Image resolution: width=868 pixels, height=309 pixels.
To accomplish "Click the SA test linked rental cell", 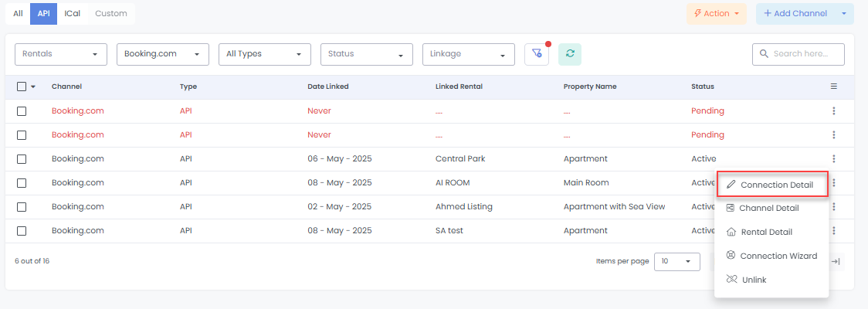I will (449, 230).
